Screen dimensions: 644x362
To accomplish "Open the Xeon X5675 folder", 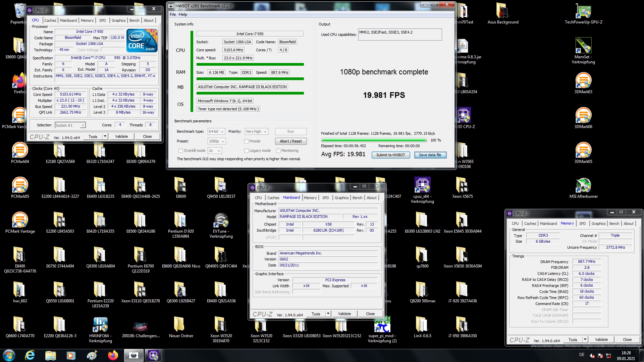I will coord(463,188).
